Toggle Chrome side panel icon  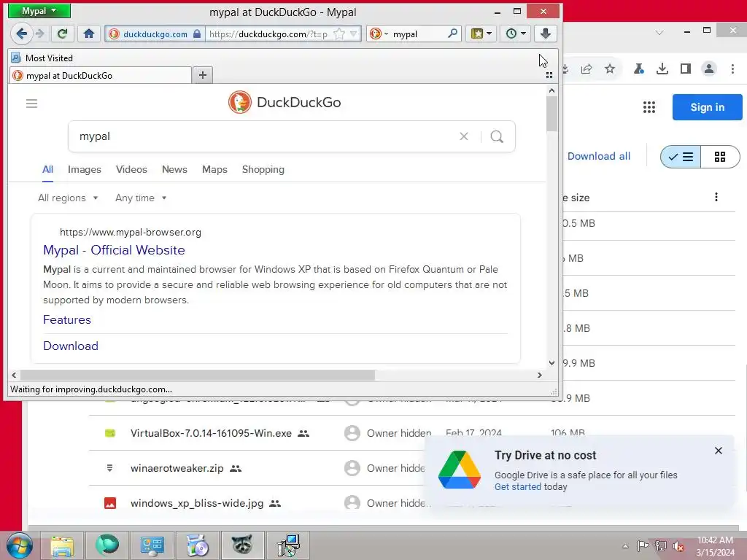tap(686, 69)
